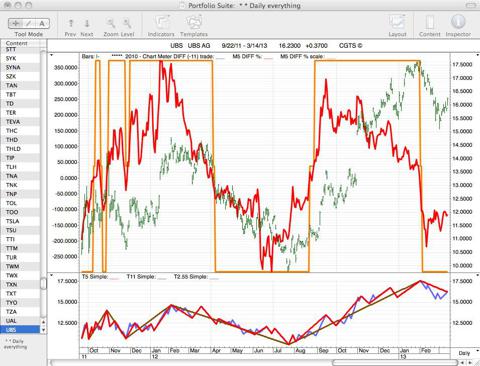This screenshot has height=366, width=480.
Task: Select UAL in the symbol list
Action: point(20,321)
